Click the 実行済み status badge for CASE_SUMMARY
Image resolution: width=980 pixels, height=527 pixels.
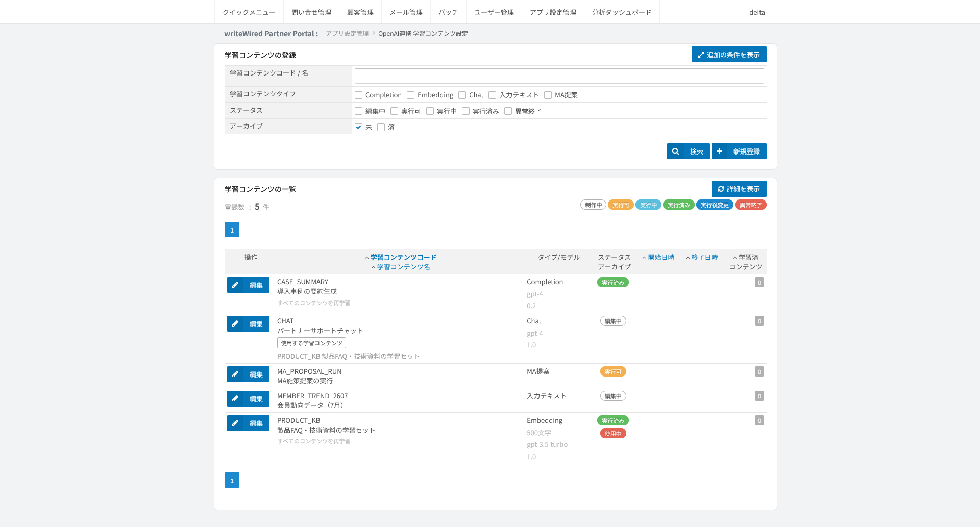click(x=613, y=282)
